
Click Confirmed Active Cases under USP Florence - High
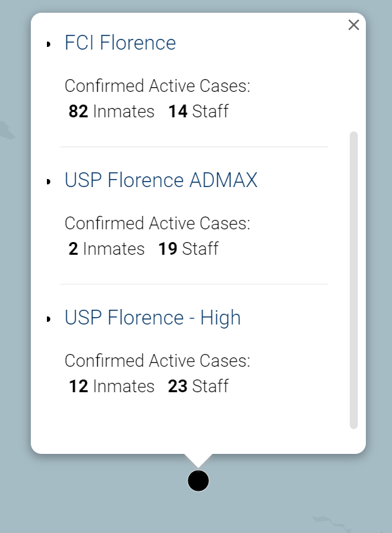pyautogui.click(x=157, y=361)
